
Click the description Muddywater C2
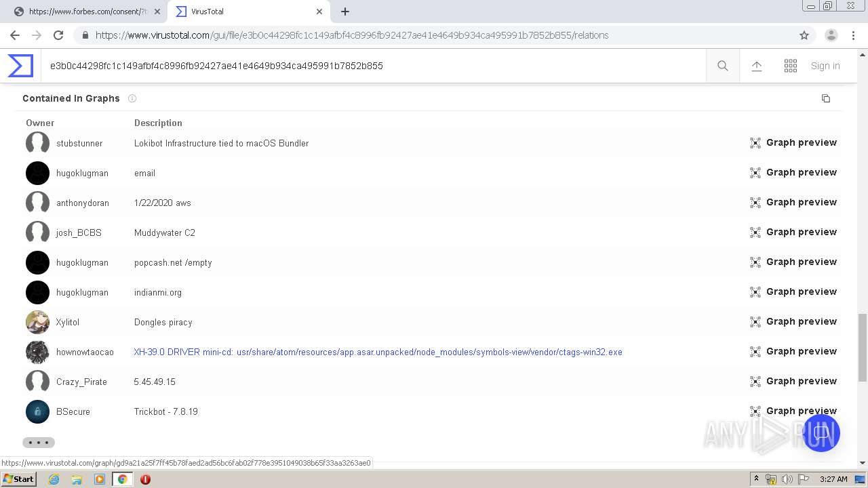tap(165, 232)
